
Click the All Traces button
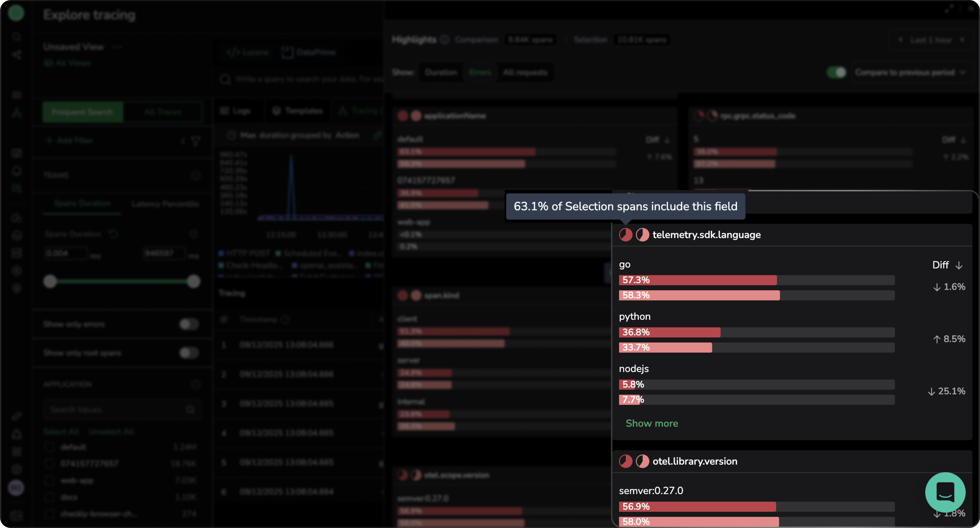(x=163, y=112)
